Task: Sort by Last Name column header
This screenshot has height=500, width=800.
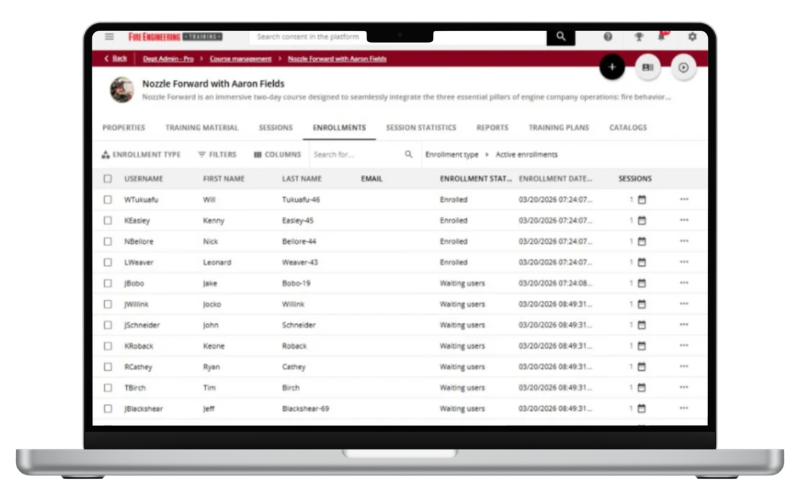Action: click(302, 179)
